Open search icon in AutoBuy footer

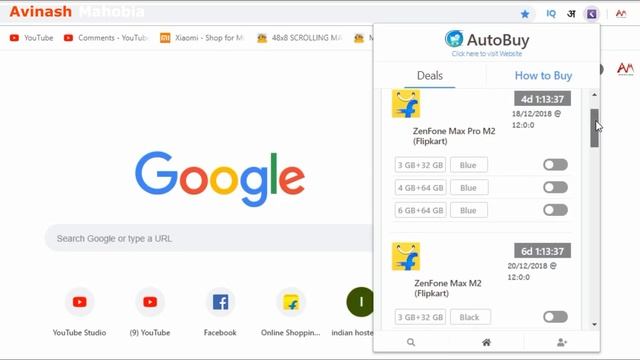(411, 342)
